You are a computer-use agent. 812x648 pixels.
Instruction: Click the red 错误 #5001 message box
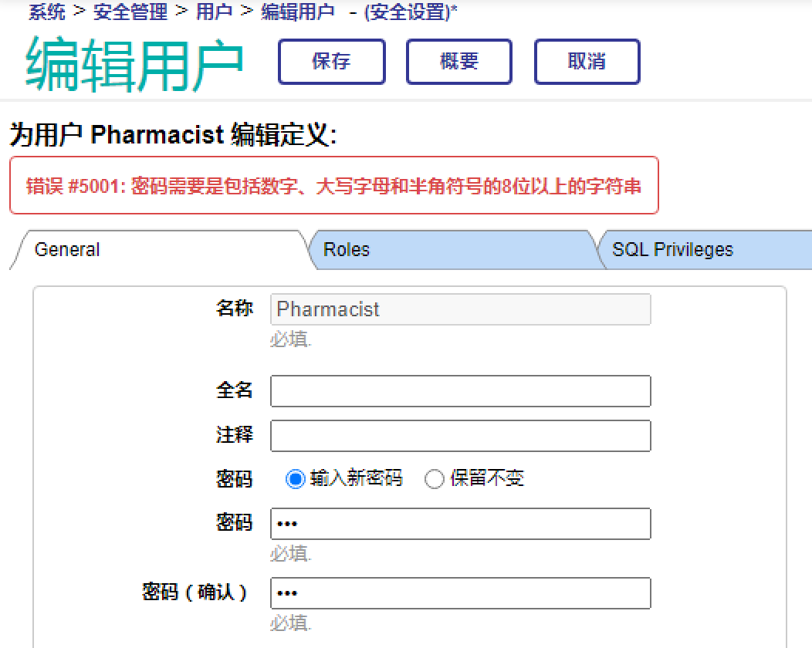[333, 186]
